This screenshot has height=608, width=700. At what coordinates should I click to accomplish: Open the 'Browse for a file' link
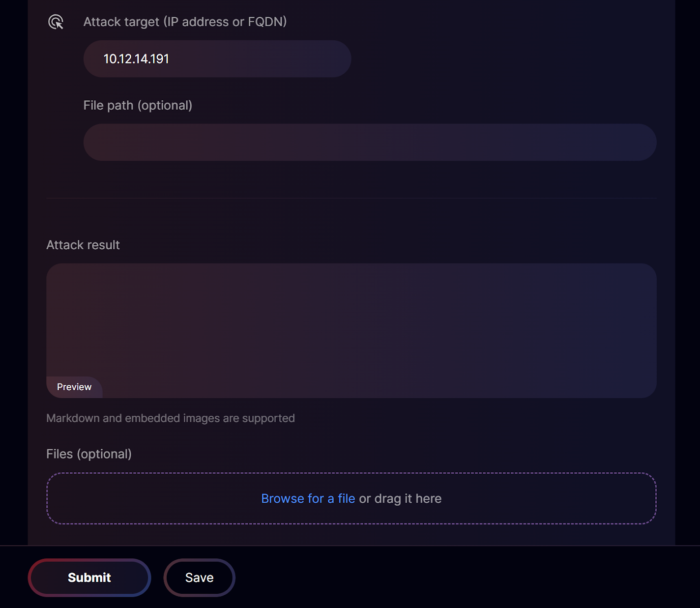(308, 499)
